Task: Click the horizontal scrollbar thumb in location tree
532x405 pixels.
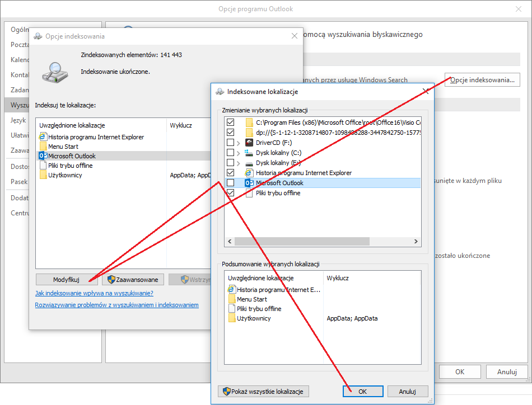Action: click(302, 241)
